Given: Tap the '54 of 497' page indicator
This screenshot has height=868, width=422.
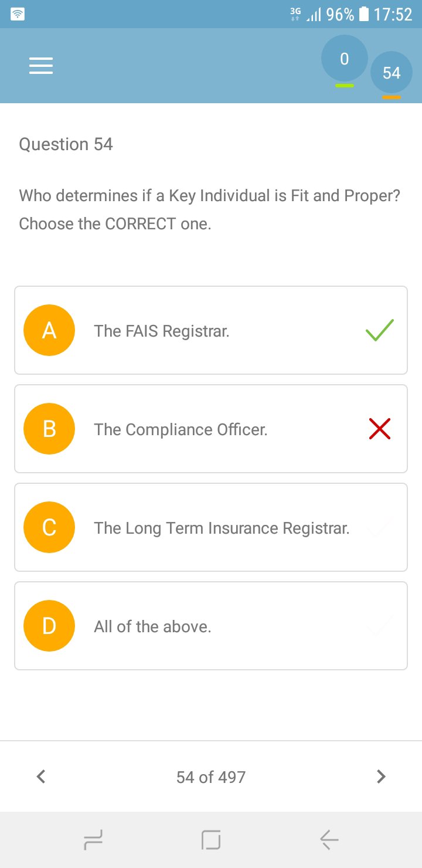Looking at the screenshot, I should (211, 777).
